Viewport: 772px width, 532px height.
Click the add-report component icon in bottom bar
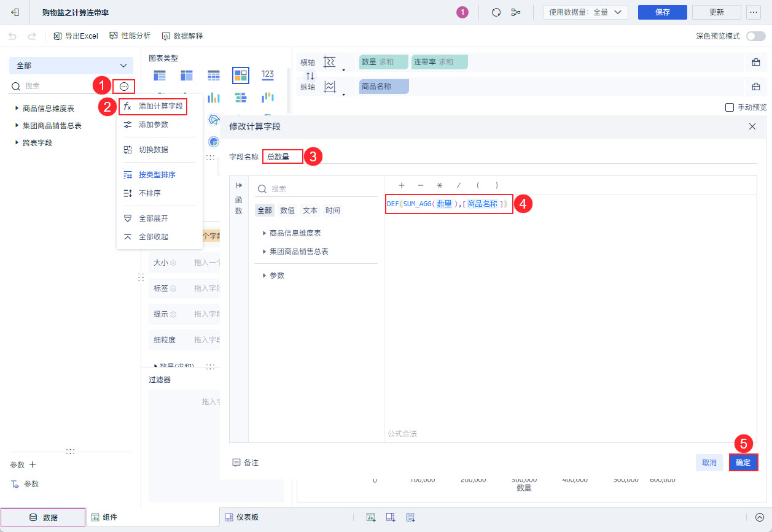(410, 517)
